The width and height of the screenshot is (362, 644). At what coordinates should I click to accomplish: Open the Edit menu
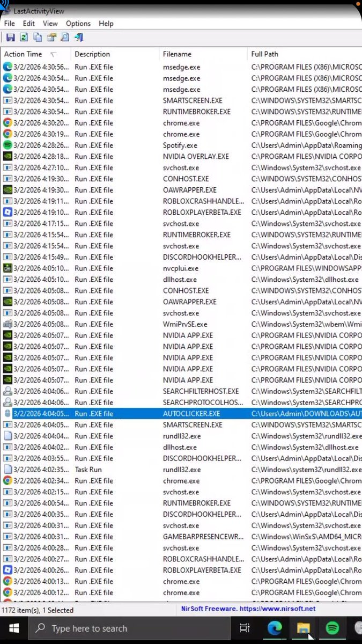[28, 24]
